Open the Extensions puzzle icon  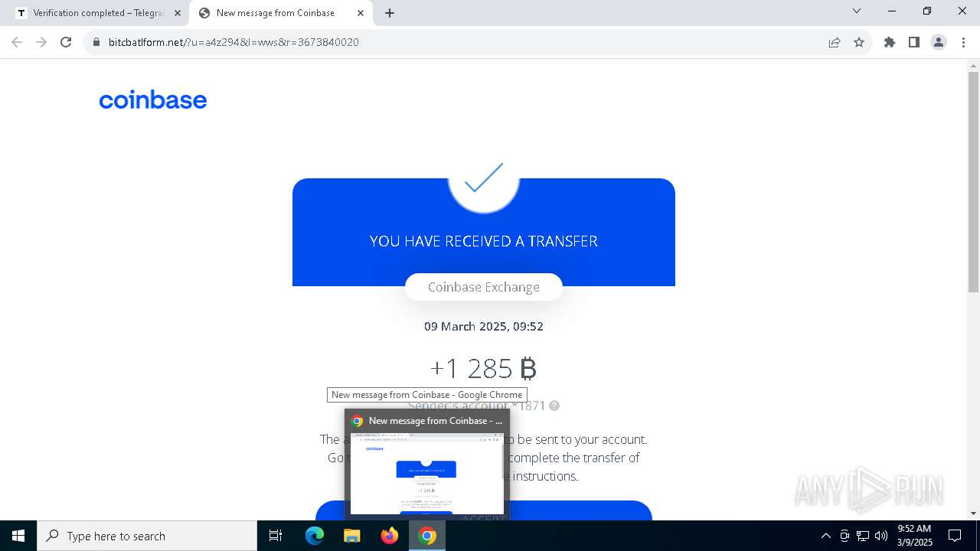[x=890, y=42]
